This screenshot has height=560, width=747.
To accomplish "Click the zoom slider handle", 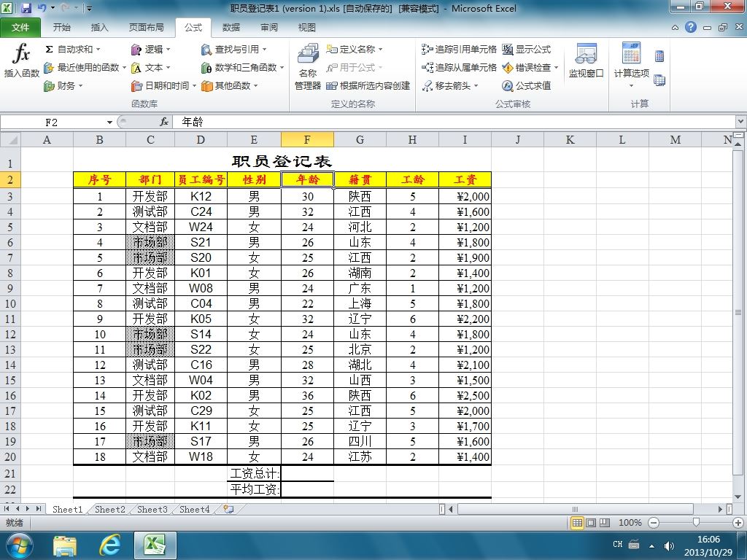I will [x=696, y=523].
